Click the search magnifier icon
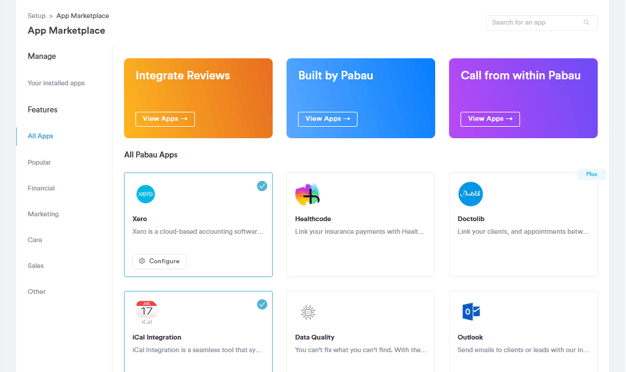Viewport: 626px width, 372px height. tap(586, 22)
